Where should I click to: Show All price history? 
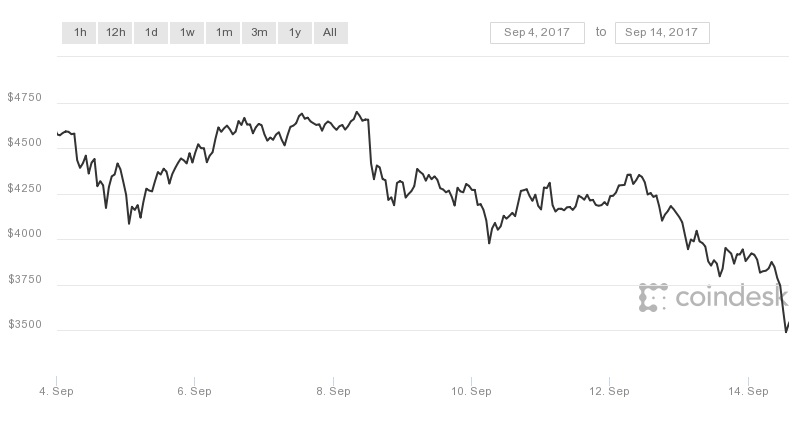click(x=331, y=33)
